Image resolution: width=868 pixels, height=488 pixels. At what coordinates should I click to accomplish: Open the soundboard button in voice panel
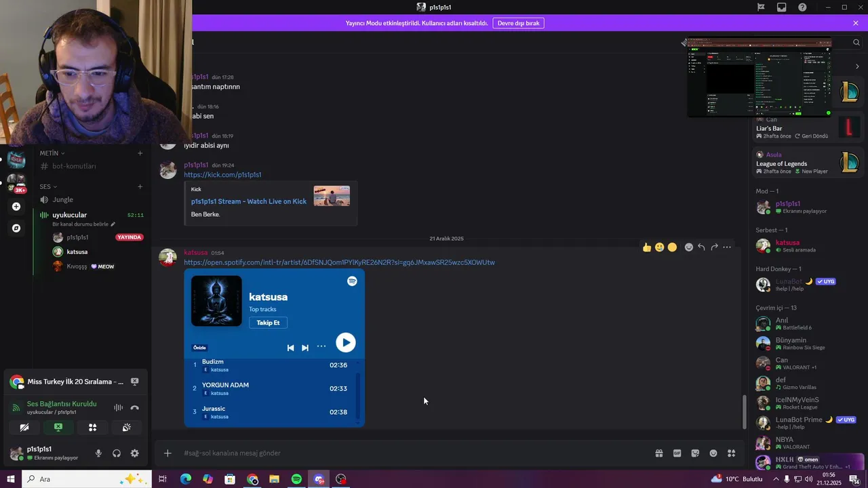[126, 428]
